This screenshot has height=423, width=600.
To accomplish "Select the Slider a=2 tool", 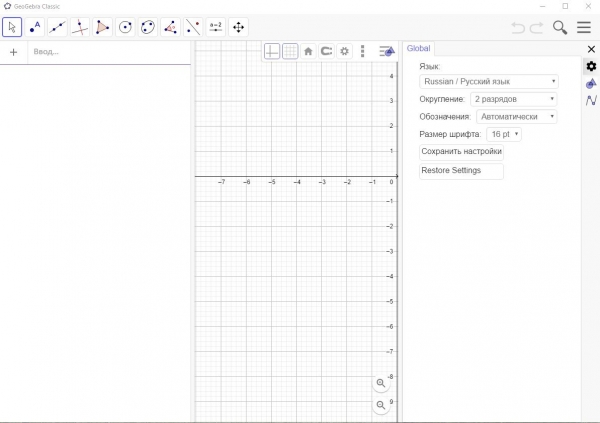I will pyautogui.click(x=215, y=27).
